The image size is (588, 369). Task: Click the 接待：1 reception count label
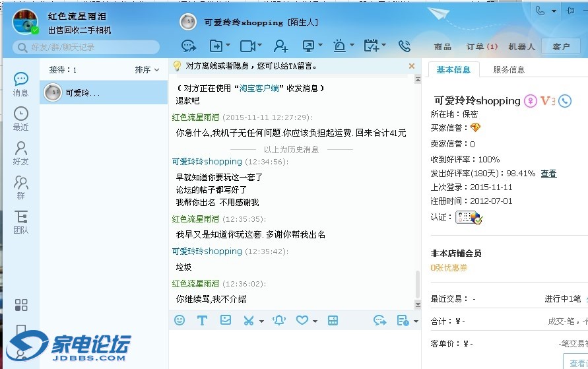[63, 70]
